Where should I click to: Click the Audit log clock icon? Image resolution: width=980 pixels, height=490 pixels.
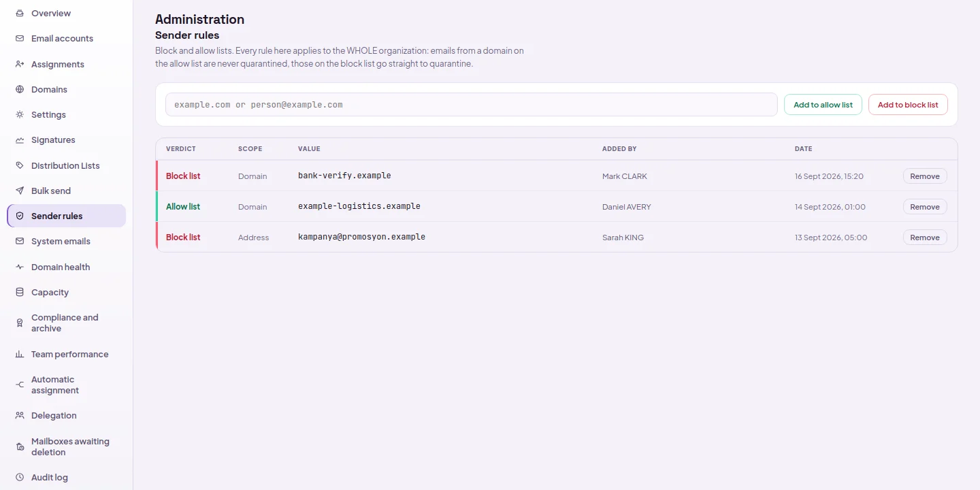click(20, 478)
